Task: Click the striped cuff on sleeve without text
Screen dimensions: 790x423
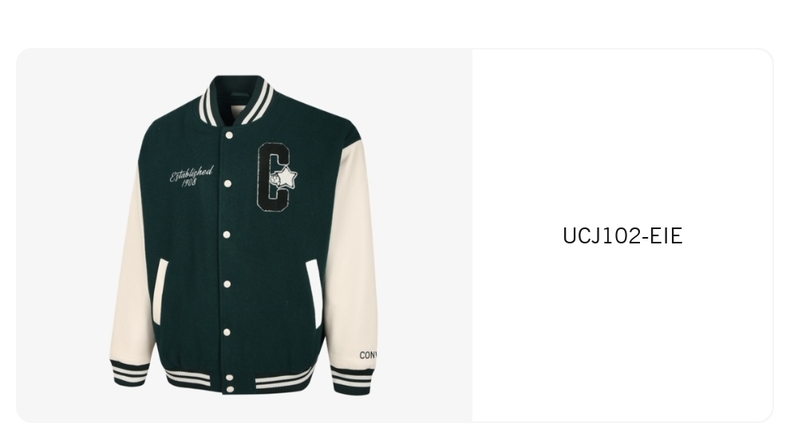Action: [x=129, y=373]
